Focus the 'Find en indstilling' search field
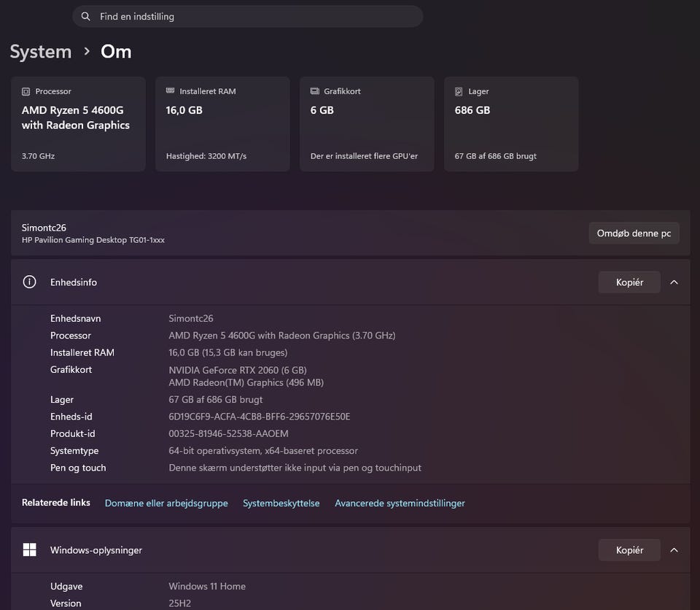This screenshot has height=610, width=700. (248, 17)
